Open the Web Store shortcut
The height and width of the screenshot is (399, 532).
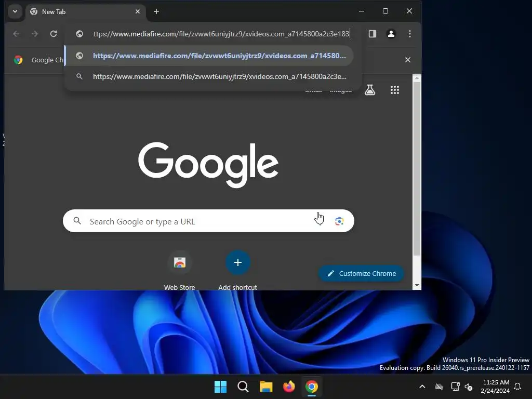point(179,271)
